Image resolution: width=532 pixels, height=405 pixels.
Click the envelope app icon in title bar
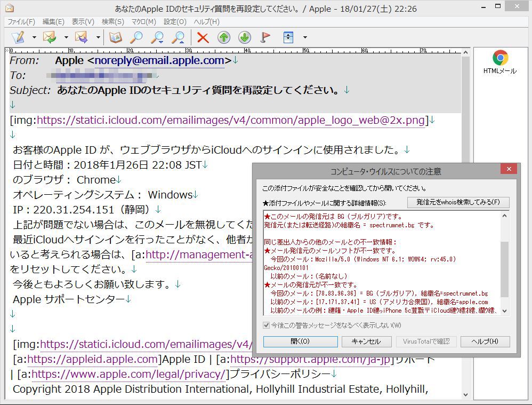[x=10, y=8]
